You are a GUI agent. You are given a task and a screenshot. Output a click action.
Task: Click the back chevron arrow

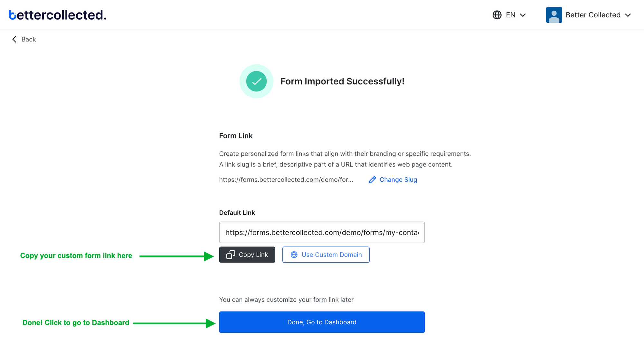[x=14, y=39]
